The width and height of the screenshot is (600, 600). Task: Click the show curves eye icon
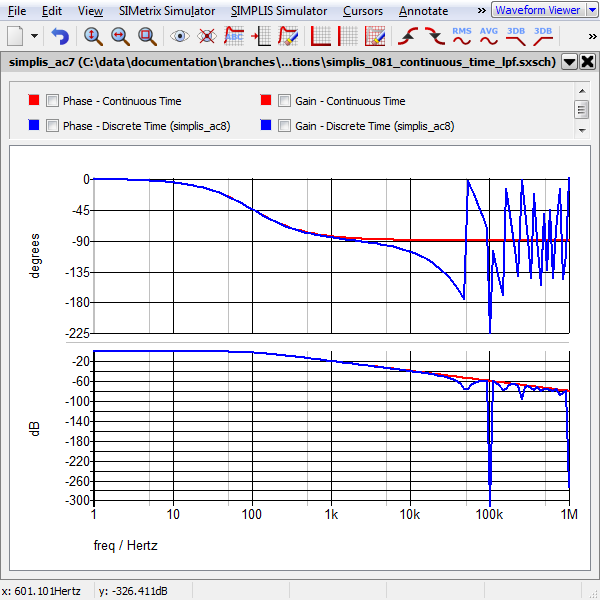tap(181, 36)
